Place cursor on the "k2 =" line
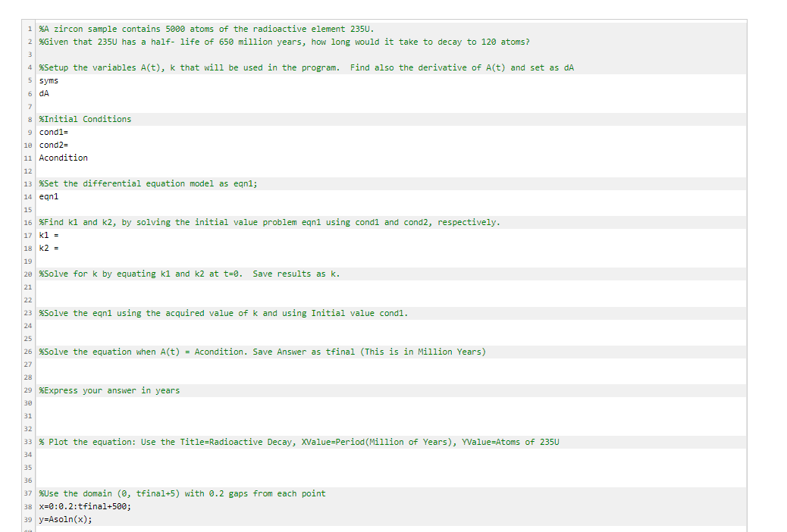 coord(49,249)
